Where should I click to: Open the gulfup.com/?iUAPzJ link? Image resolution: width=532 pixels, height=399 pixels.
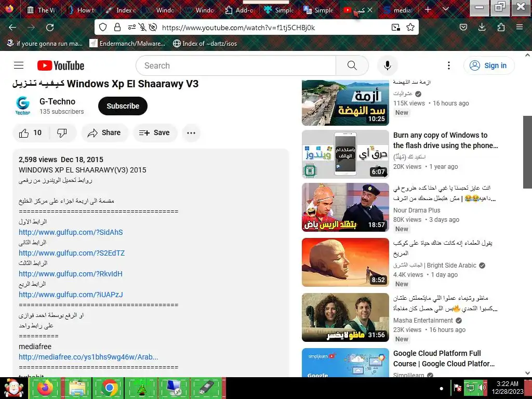pos(71,295)
